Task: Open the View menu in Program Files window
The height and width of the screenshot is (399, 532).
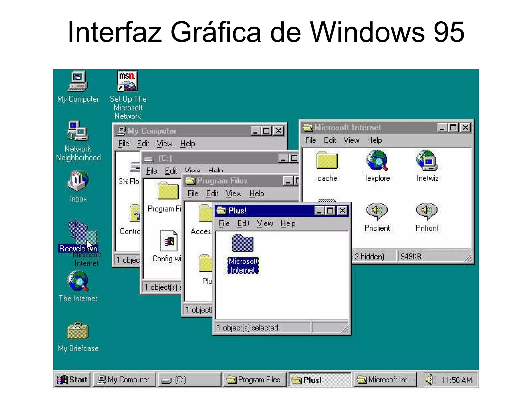Action: [x=234, y=194]
